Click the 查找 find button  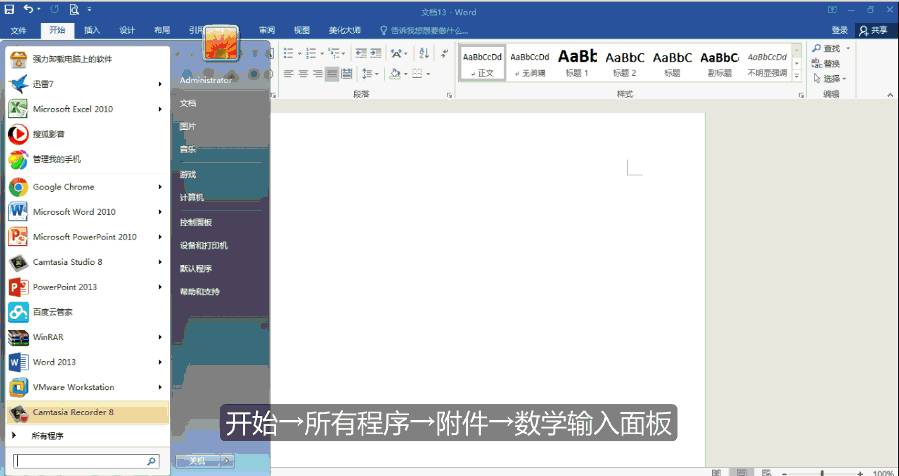coord(827,49)
